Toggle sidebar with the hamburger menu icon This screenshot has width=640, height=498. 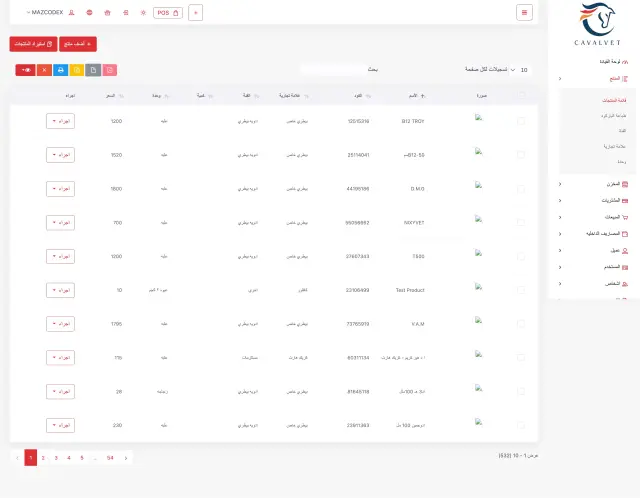[524, 12]
